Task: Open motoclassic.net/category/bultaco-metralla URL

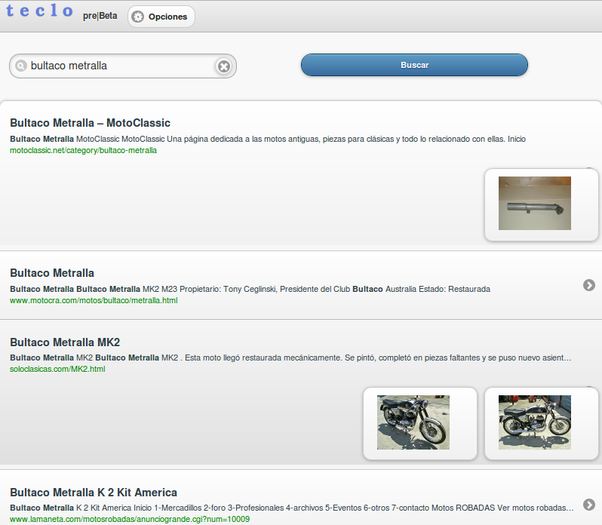Action: click(83, 150)
